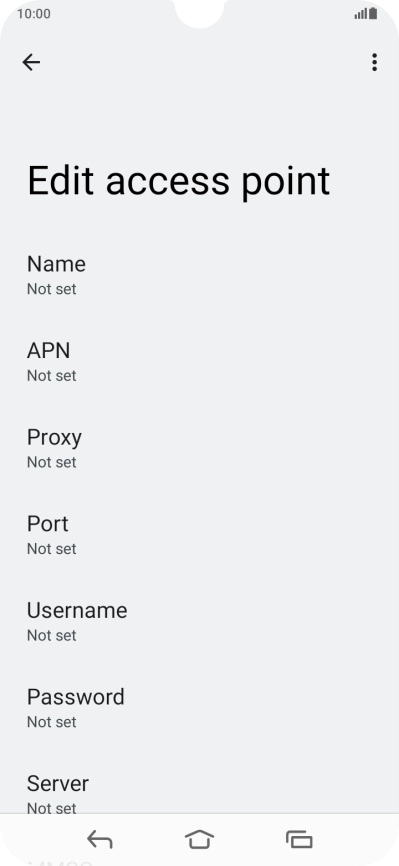The image size is (399, 866).
Task: Open recent apps from navigation bar
Action: 299,840
